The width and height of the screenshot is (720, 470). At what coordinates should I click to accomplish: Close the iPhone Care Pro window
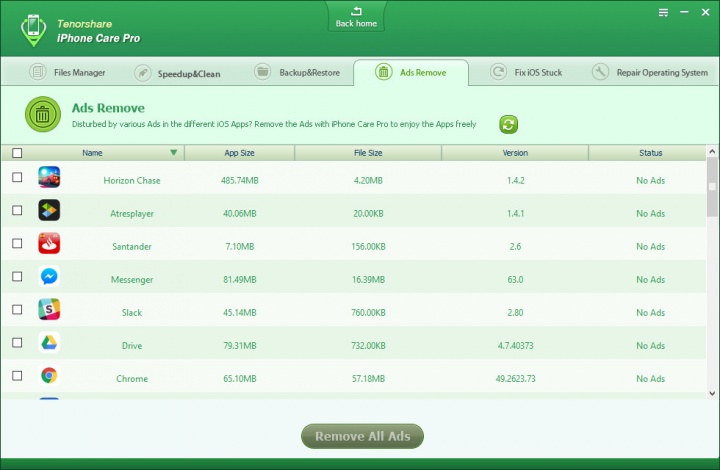pyautogui.click(x=706, y=12)
